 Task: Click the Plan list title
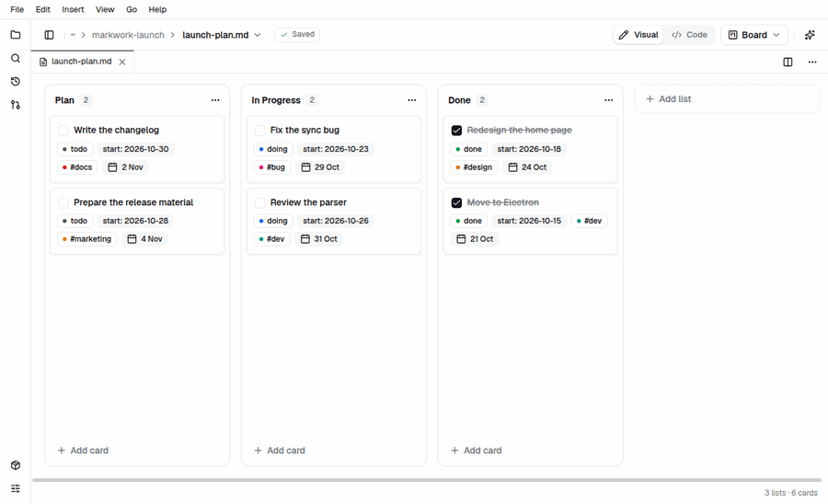tap(64, 100)
